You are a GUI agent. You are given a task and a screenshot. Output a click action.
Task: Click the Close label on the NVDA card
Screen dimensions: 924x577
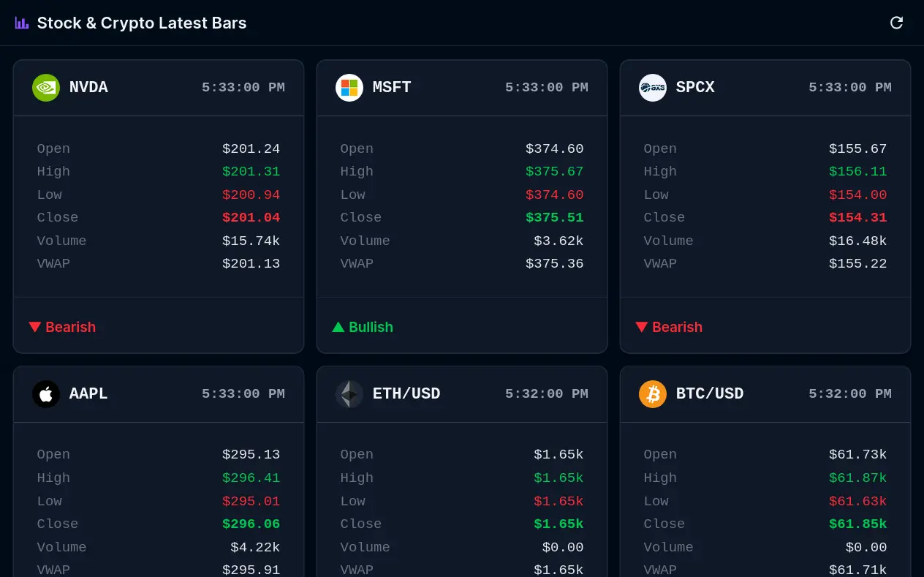[58, 218]
